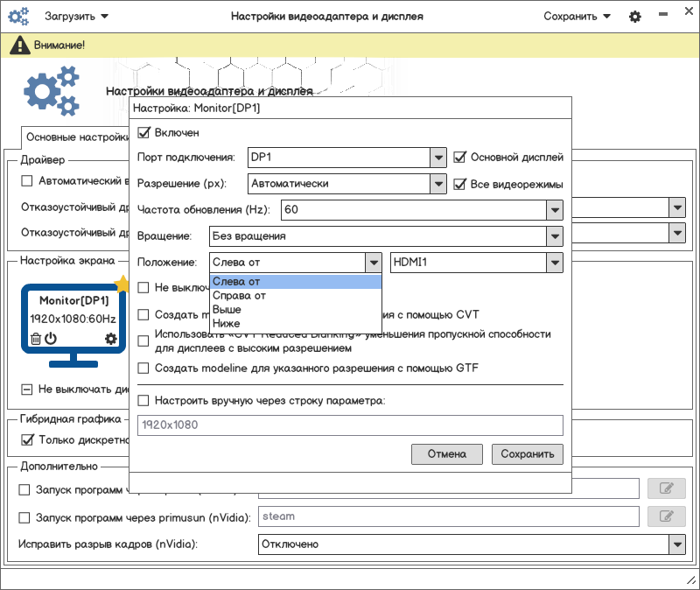
Task: Open Исправить разрыв кадров Отключено dropdown
Action: click(472, 544)
